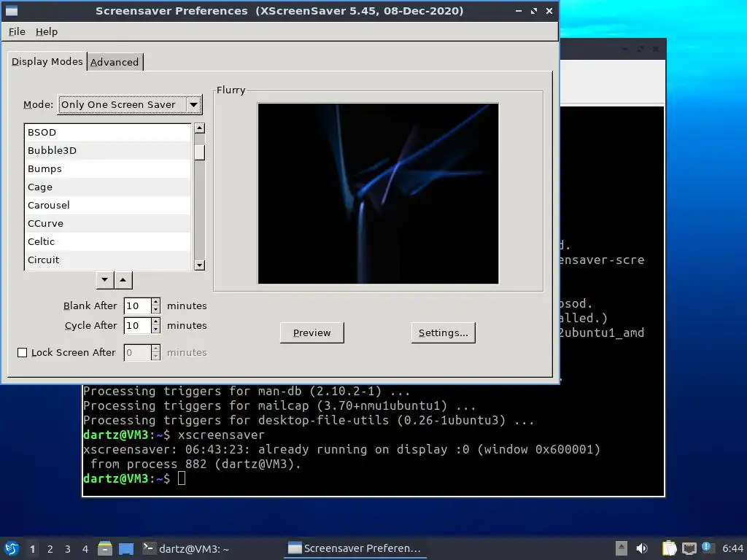Enable the Lock Screen After checkbox

22,352
